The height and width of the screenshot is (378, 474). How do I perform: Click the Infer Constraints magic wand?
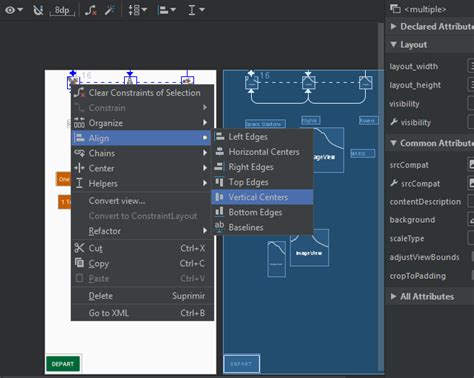coord(110,10)
